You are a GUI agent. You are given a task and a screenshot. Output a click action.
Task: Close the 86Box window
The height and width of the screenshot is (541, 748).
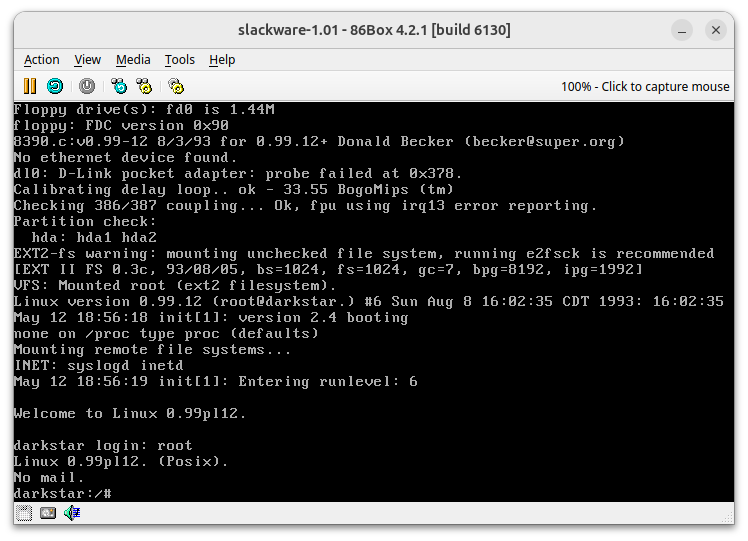(x=716, y=31)
